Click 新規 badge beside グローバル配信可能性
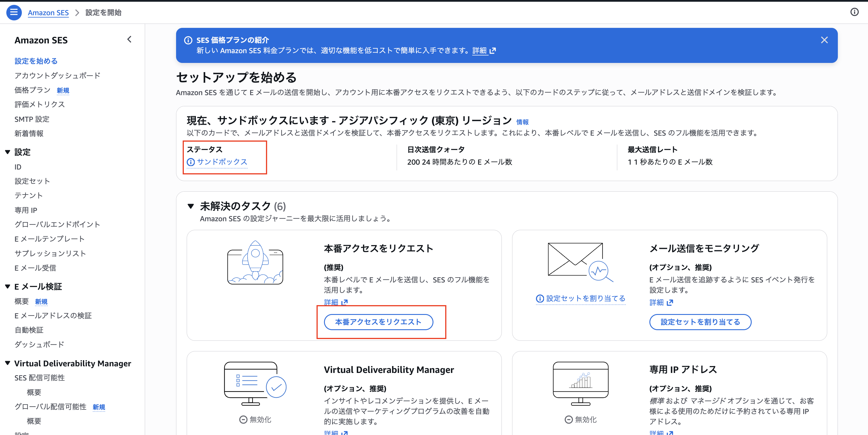 click(x=99, y=407)
